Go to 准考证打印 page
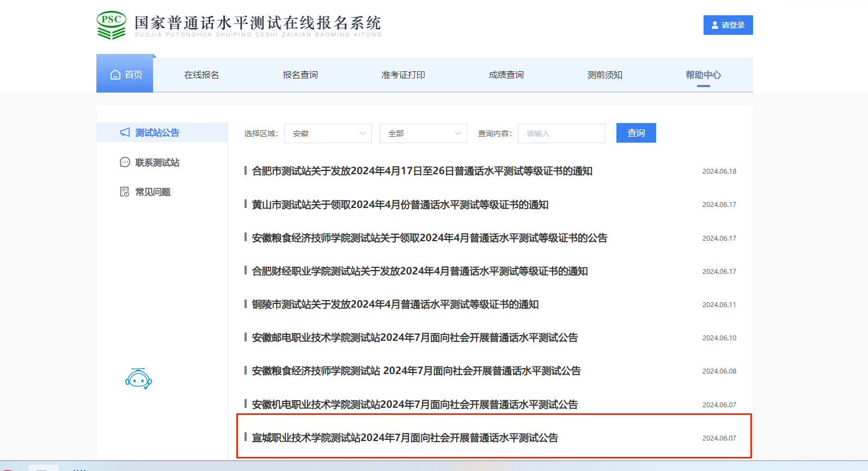Image resolution: width=868 pixels, height=471 pixels. 403,75
